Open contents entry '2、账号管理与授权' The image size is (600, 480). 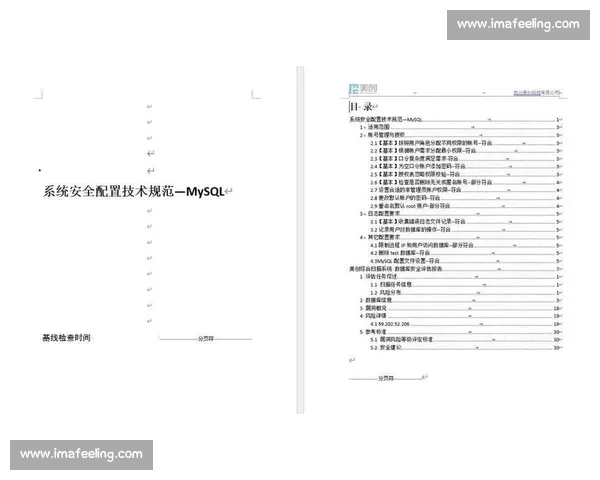coord(460,135)
